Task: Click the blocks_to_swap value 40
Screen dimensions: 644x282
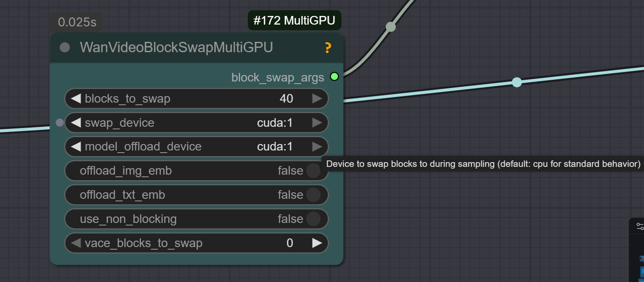Action: point(286,99)
